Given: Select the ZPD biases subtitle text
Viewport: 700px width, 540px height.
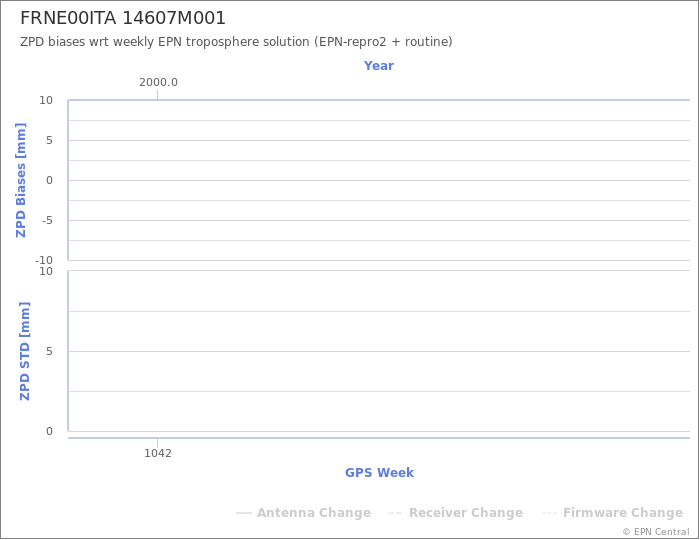Looking at the screenshot, I should [x=236, y=42].
